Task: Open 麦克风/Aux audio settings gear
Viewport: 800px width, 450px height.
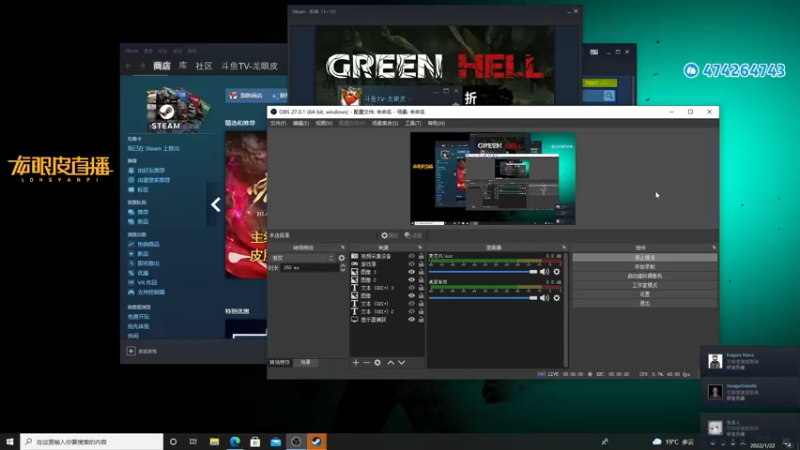Action: 557,271
